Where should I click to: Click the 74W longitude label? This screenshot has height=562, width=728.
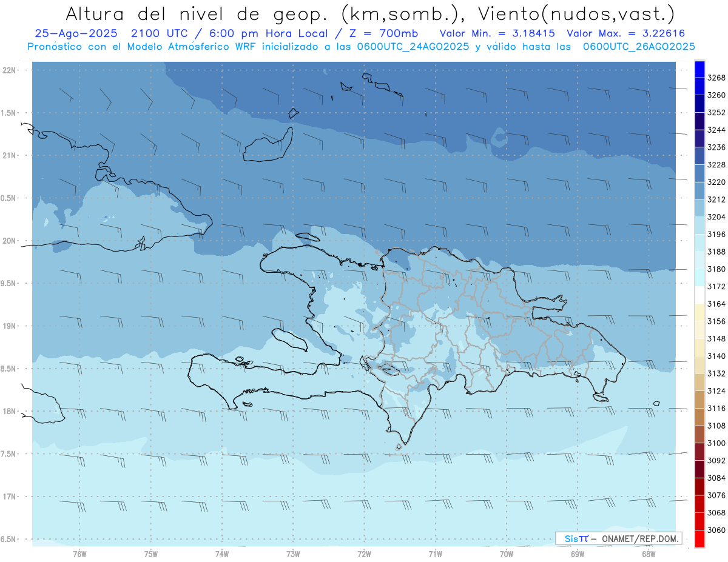221,554
